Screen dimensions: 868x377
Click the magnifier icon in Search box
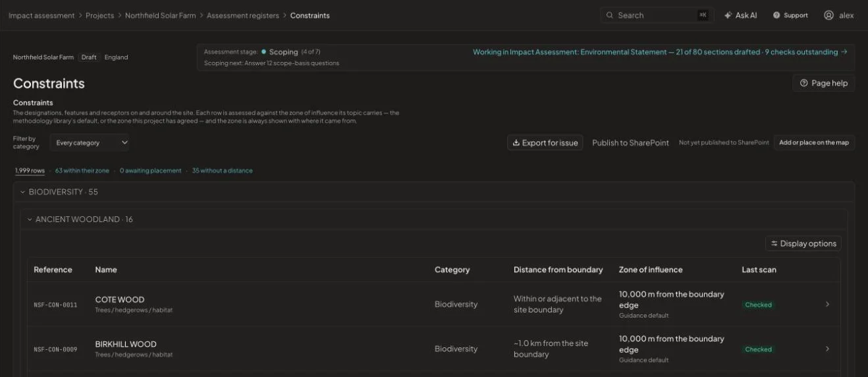click(610, 15)
